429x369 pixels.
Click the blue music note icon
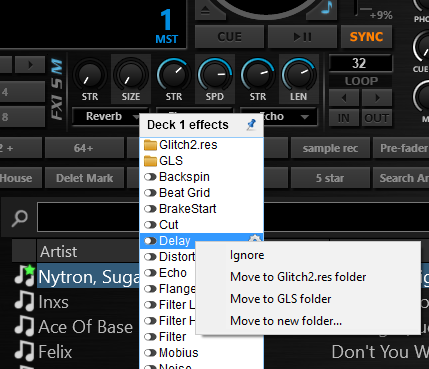pyautogui.click(x=326, y=8)
